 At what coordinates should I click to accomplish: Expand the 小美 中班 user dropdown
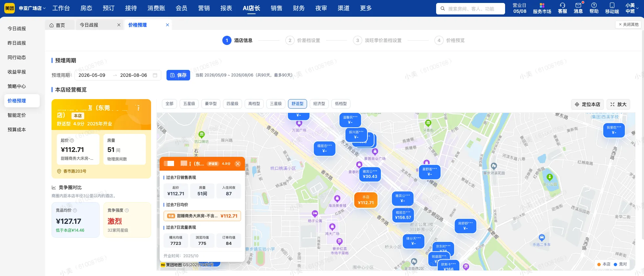[x=632, y=8]
